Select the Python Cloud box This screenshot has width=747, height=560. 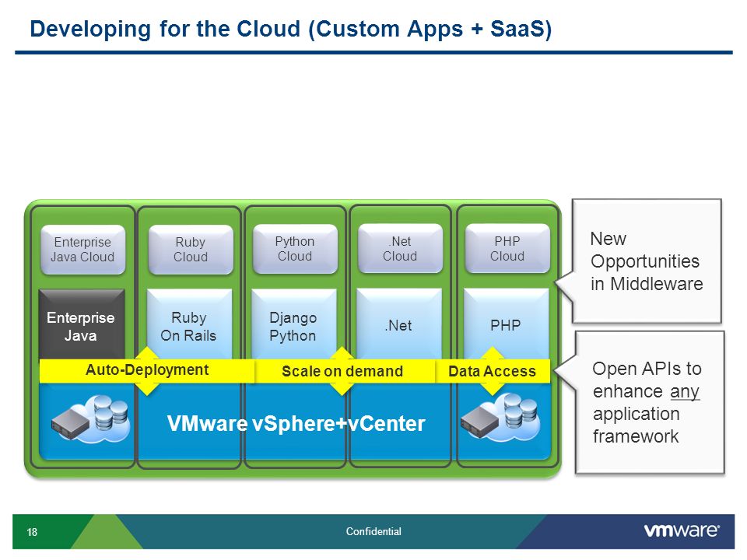click(295, 249)
